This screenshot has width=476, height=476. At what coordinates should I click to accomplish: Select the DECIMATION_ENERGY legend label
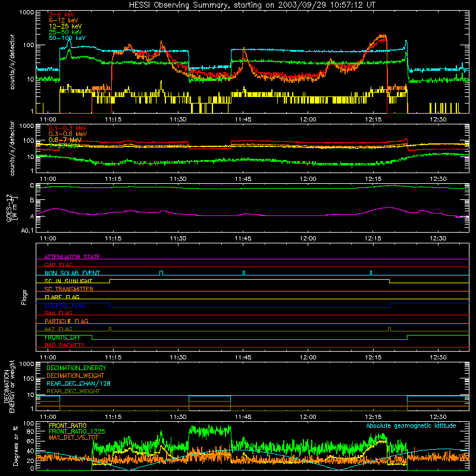[x=76, y=368]
